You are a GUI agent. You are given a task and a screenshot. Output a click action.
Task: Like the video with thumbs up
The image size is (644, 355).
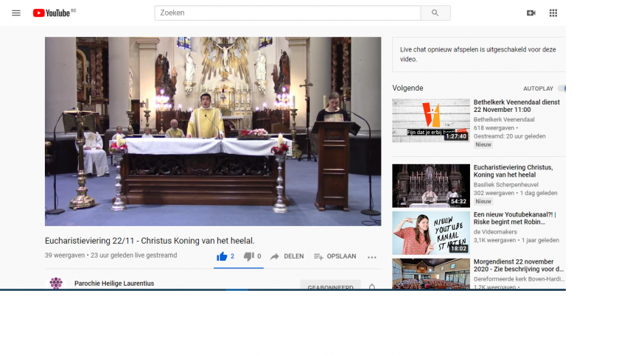(x=223, y=256)
